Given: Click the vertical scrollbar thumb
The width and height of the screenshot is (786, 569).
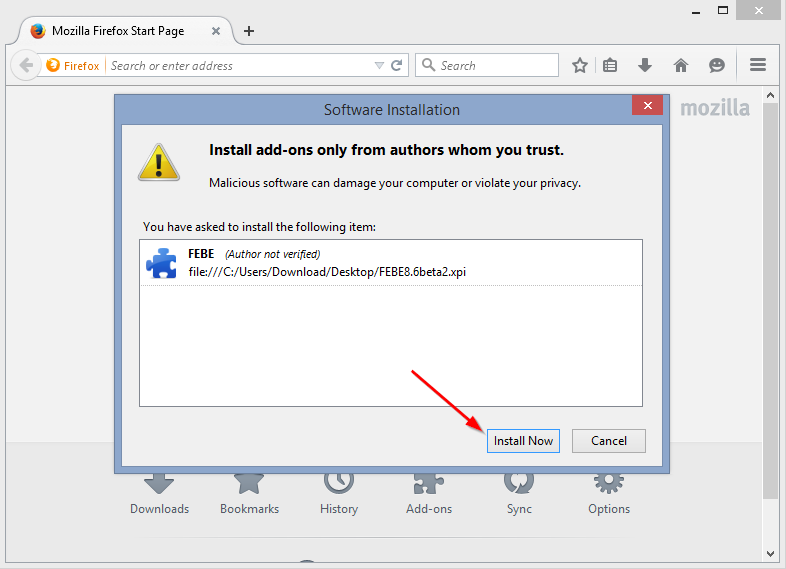Looking at the screenshot, I should point(770,301).
